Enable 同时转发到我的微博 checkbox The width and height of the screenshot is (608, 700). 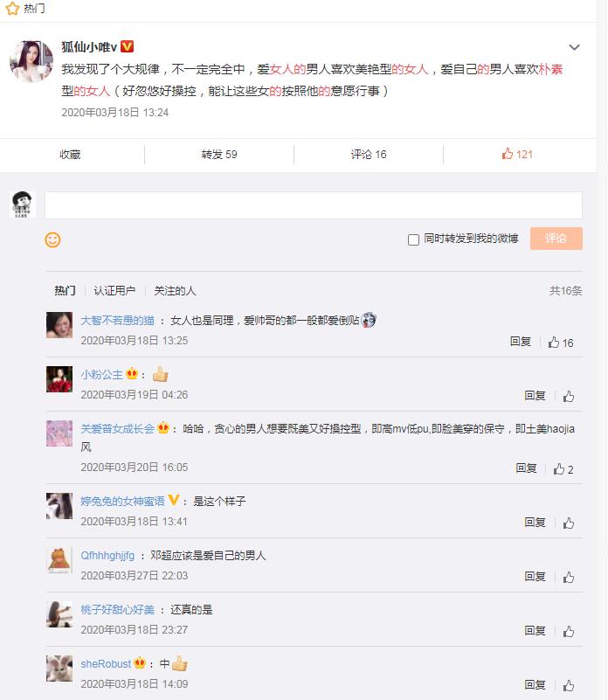pos(414,239)
